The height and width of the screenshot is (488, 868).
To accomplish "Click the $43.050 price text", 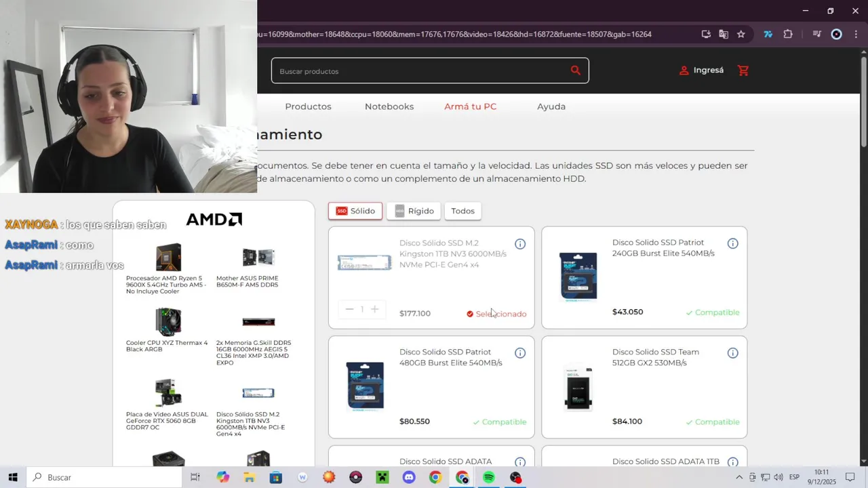I will tap(627, 312).
